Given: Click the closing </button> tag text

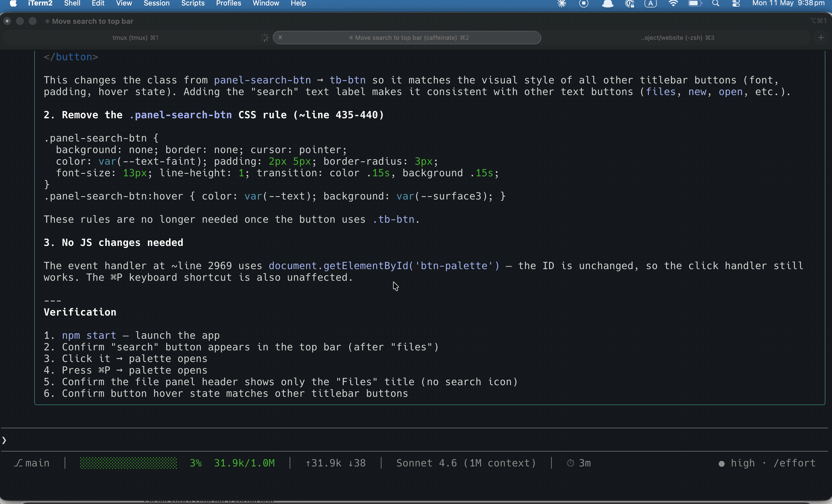Looking at the screenshot, I should 71,57.
